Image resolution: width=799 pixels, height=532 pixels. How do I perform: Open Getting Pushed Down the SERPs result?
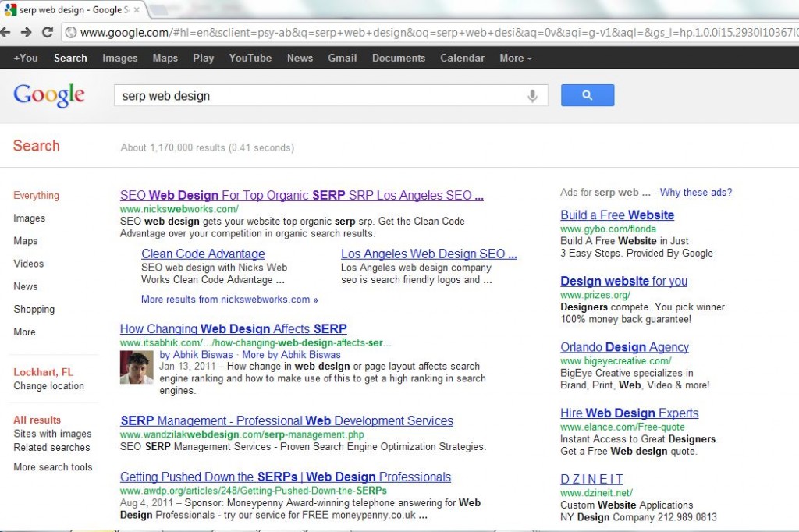pos(286,477)
